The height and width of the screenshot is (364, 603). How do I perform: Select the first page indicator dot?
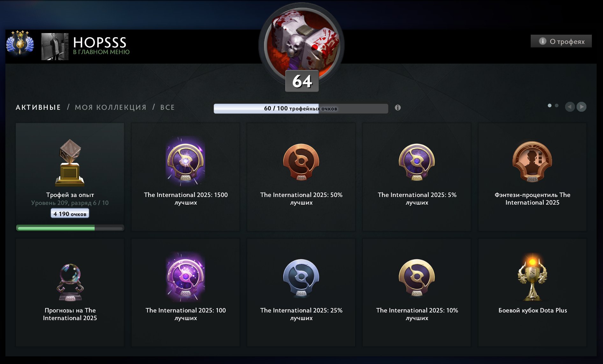pyautogui.click(x=549, y=105)
